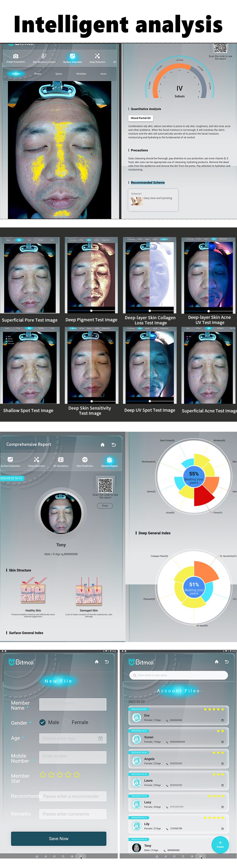Delete Angela's record with trash icon
The width and height of the screenshot is (237, 868).
223,764
